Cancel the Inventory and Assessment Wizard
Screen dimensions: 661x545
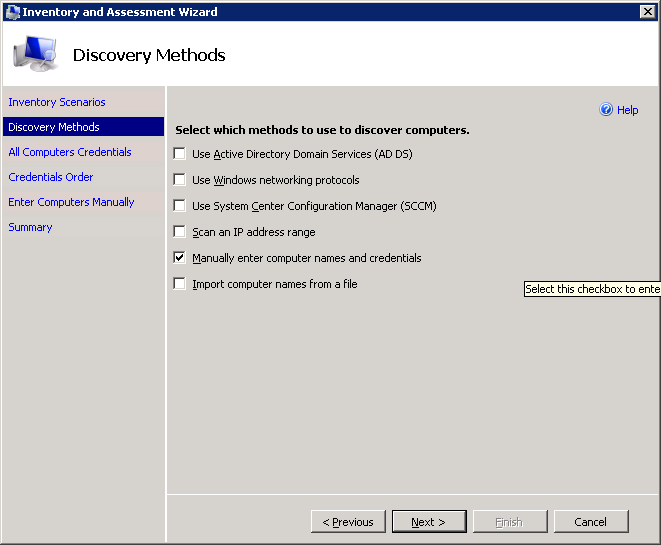[590, 522]
